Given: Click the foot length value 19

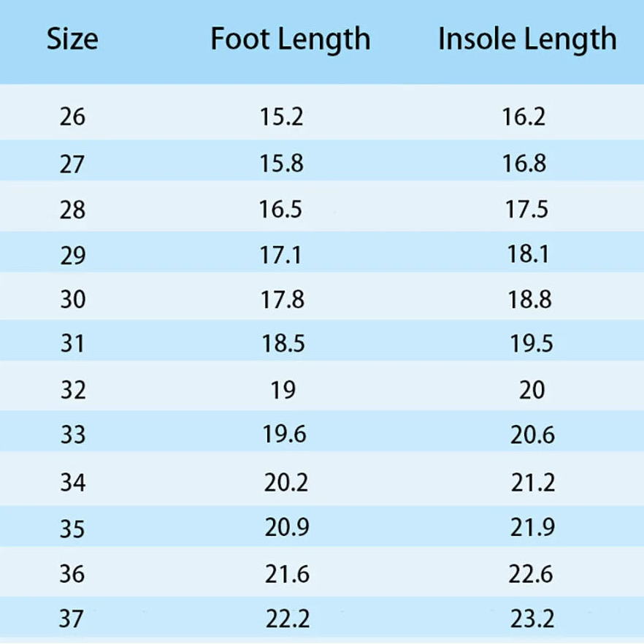Looking at the screenshot, I should pos(283,390).
